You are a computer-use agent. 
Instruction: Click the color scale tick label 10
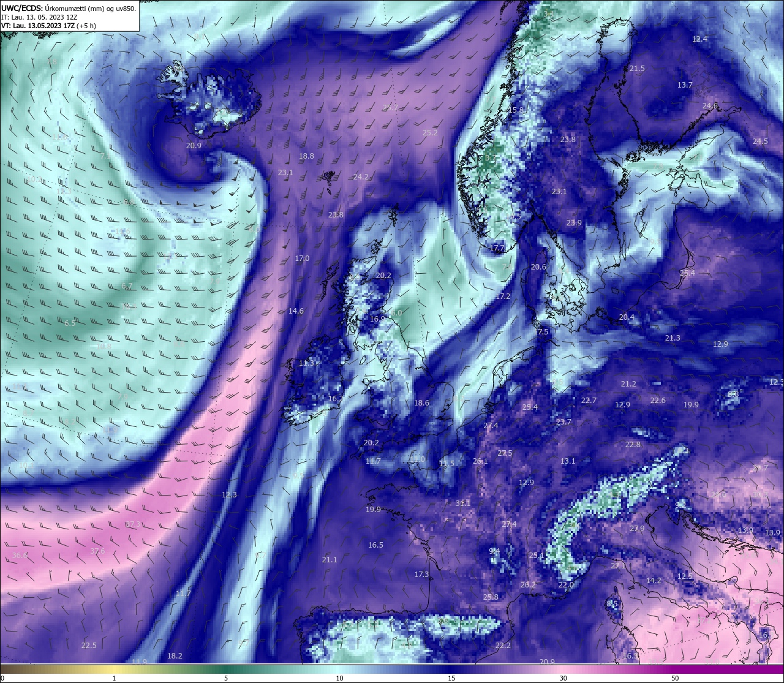pos(339,678)
